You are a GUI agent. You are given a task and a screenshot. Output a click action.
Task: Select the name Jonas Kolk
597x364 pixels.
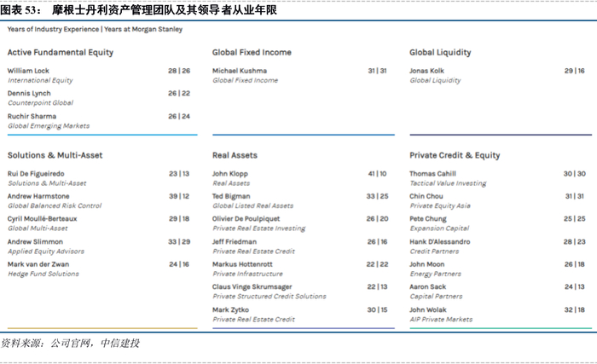426,71
